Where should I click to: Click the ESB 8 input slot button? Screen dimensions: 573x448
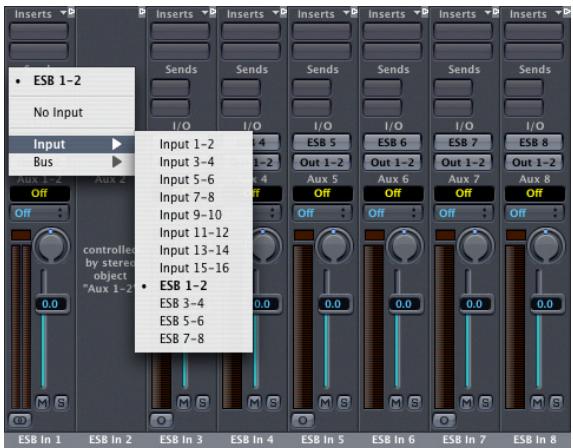pyautogui.click(x=534, y=142)
